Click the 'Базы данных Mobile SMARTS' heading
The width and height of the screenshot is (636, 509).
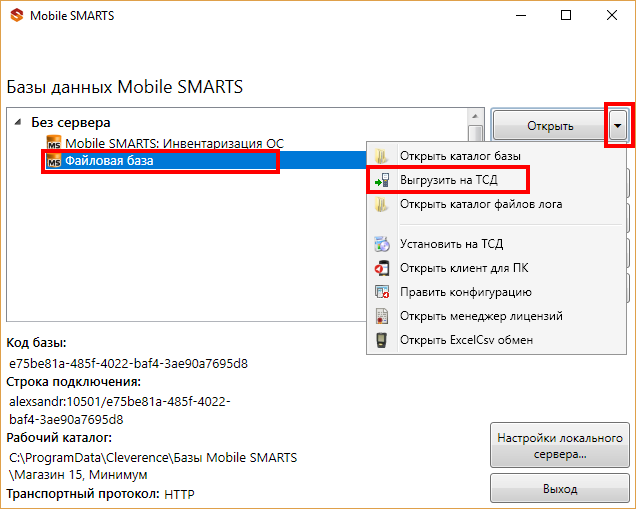[x=125, y=87]
